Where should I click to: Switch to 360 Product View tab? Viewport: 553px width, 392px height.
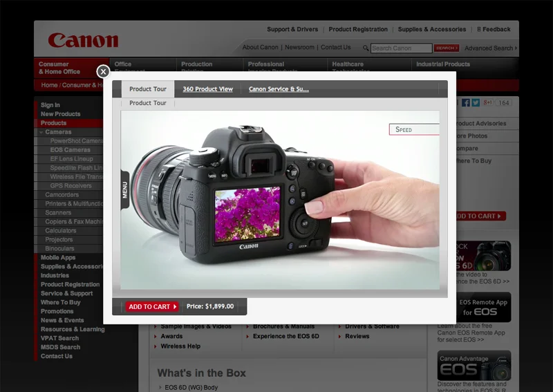click(x=208, y=89)
